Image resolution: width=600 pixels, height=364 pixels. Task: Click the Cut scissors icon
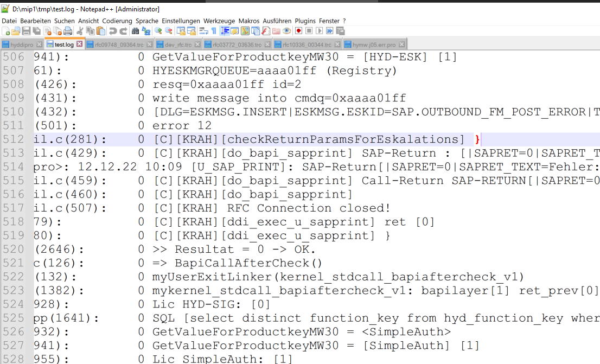pos(80,31)
